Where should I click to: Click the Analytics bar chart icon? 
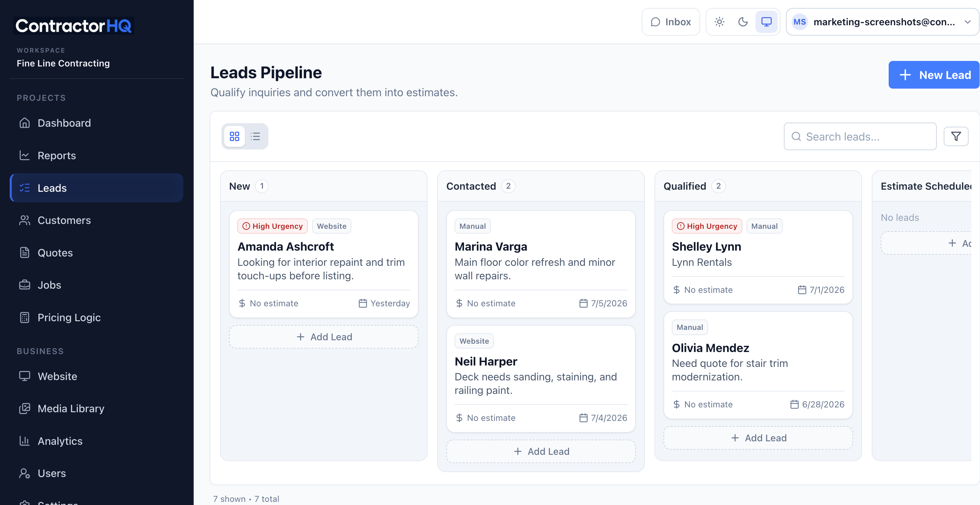(x=25, y=441)
